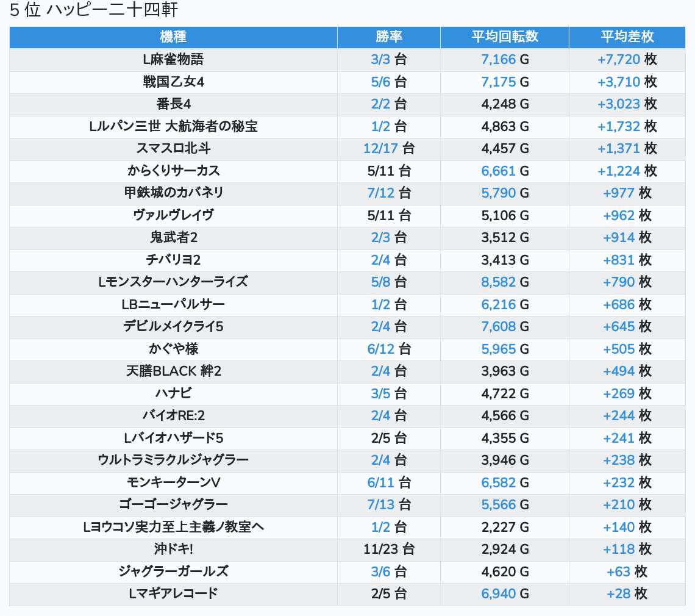This screenshot has width=695, height=616.
Task: Click the Lマギアレコード machine name
Action: (x=173, y=594)
